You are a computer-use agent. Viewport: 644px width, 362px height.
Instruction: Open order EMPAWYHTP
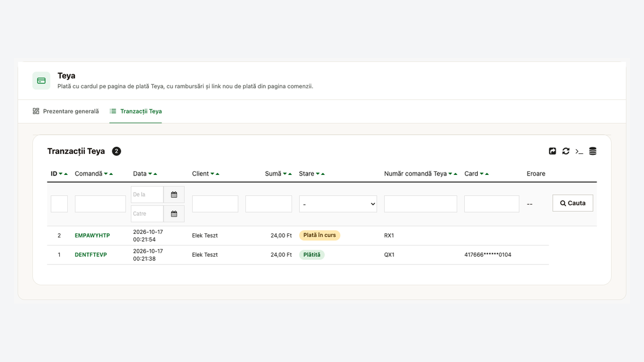[93, 236]
